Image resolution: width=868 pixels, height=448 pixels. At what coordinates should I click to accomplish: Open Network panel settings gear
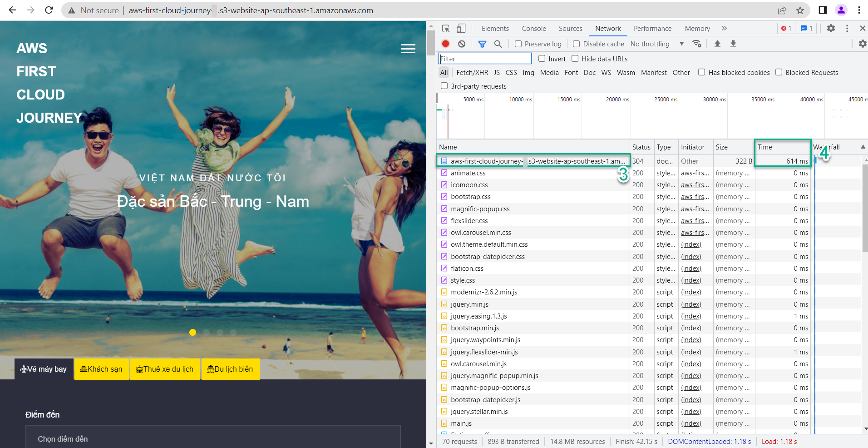pyautogui.click(x=863, y=44)
